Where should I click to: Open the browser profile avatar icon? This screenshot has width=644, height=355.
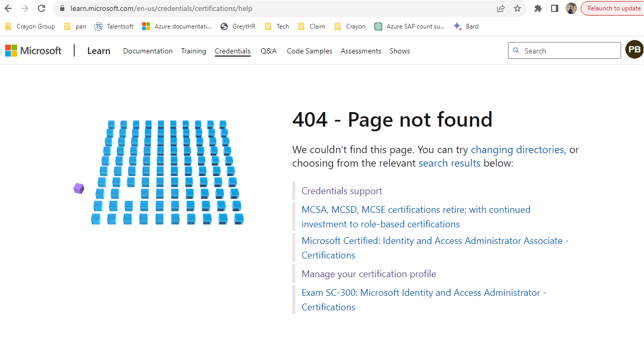pyautogui.click(x=571, y=8)
